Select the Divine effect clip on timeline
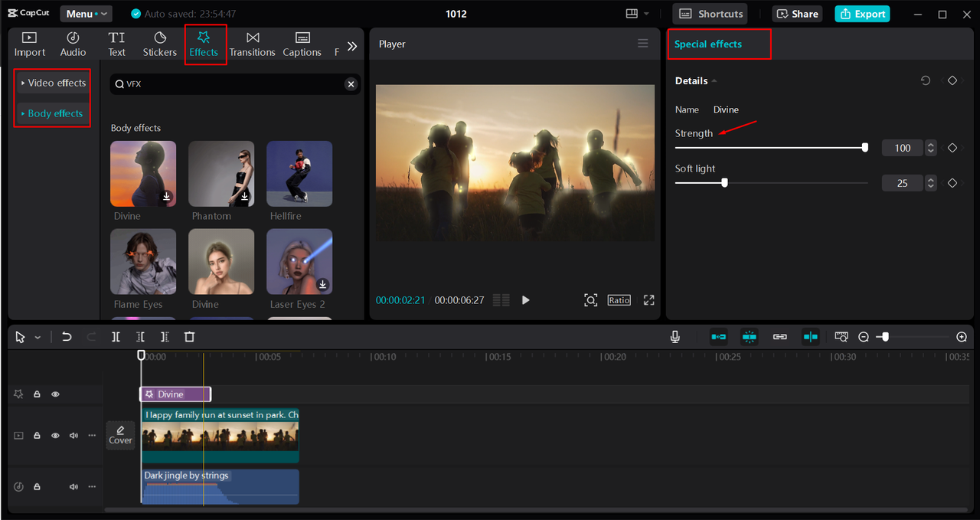Viewport: 980px width, 520px height. [x=175, y=394]
